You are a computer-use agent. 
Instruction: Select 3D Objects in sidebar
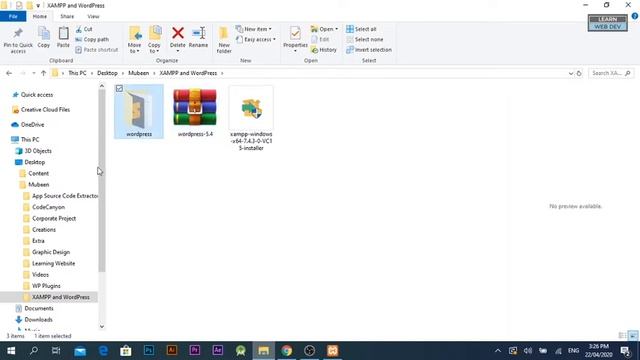(x=38, y=151)
